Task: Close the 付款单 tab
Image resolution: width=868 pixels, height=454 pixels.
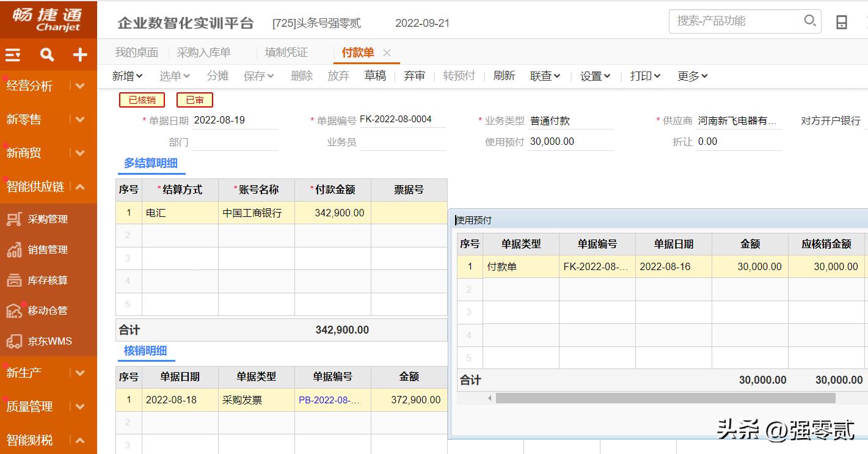Action: 387,53
